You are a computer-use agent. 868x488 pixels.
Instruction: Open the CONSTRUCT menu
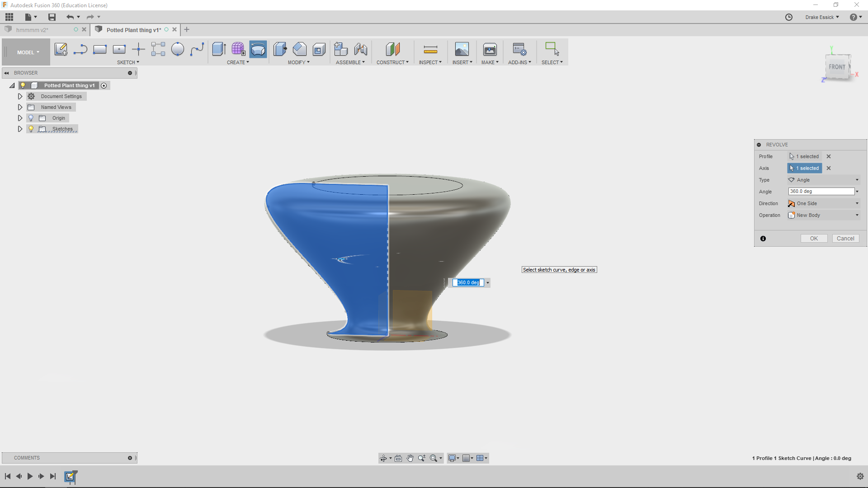(x=392, y=62)
